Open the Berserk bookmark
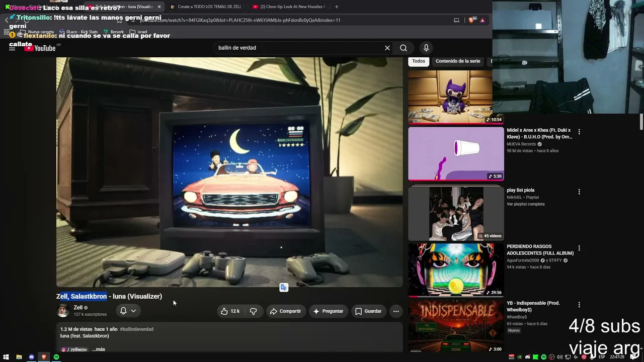 [x=113, y=32]
